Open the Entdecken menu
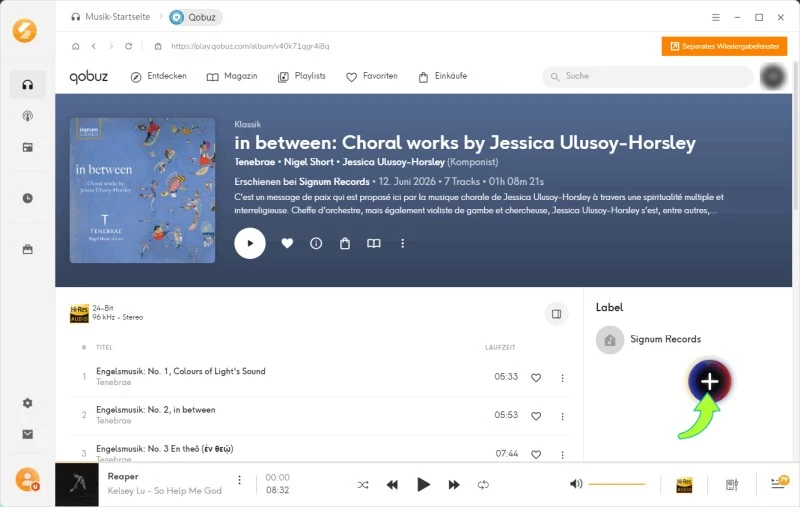 pos(159,76)
